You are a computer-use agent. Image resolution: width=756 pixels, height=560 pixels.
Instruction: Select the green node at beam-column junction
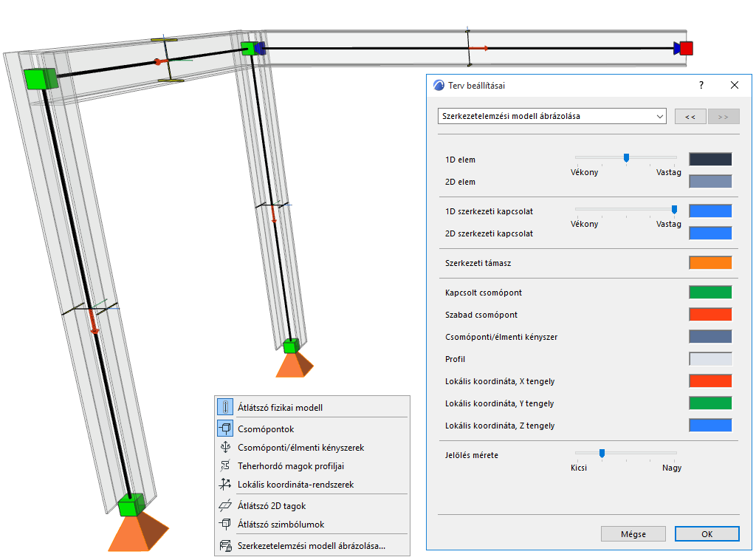tap(250, 48)
